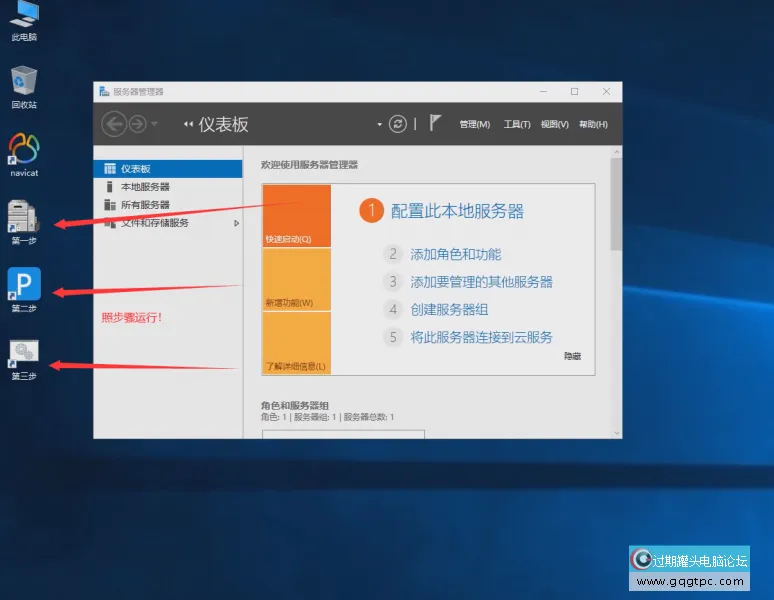Click the 仪表板 breadcrumb title in header

[223, 124]
